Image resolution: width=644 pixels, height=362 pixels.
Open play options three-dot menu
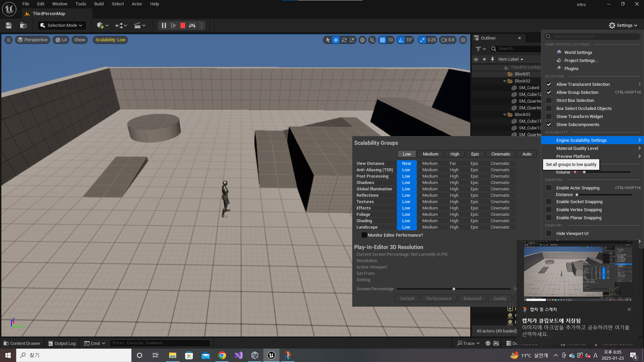click(x=202, y=25)
